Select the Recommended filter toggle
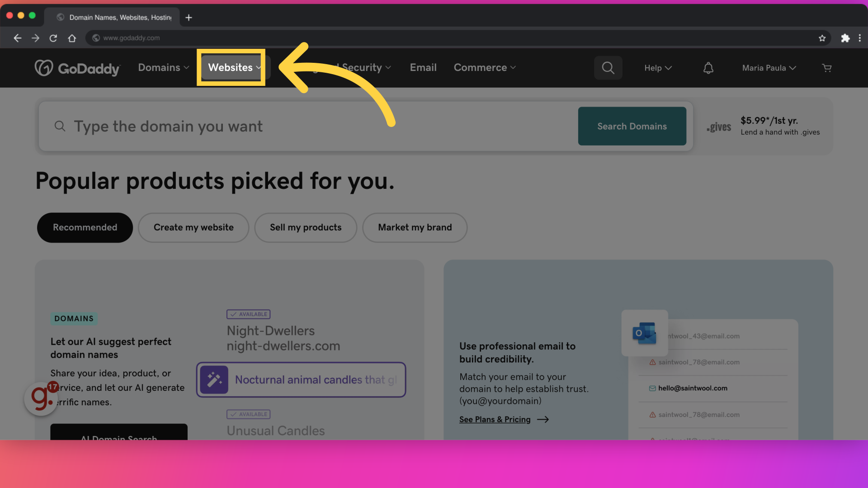 pos(85,228)
